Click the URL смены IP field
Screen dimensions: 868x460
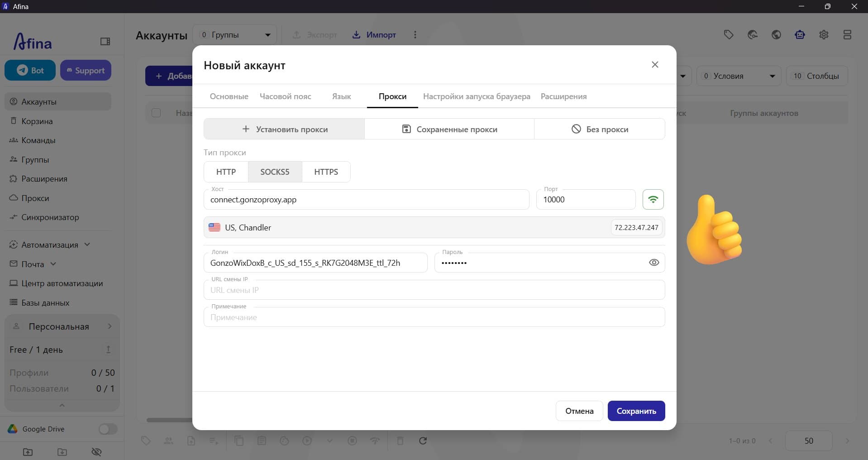pyautogui.click(x=434, y=290)
